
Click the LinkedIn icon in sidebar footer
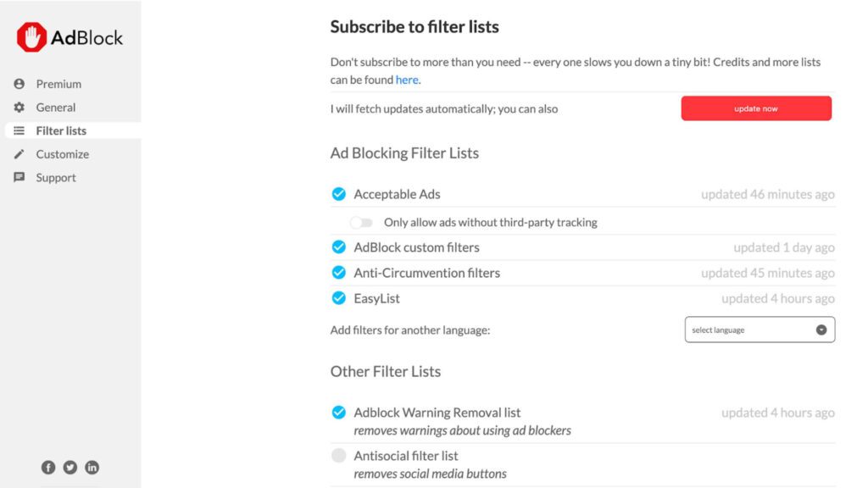pyautogui.click(x=92, y=467)
